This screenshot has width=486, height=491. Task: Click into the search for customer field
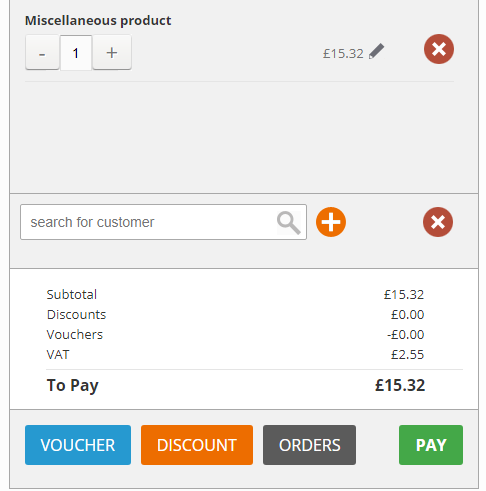pos(163,222)
